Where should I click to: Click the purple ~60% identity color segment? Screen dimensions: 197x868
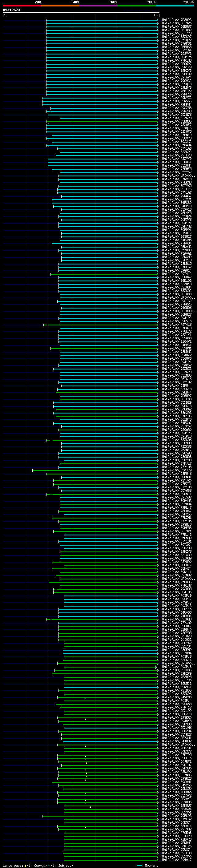(x=99, y=6)
